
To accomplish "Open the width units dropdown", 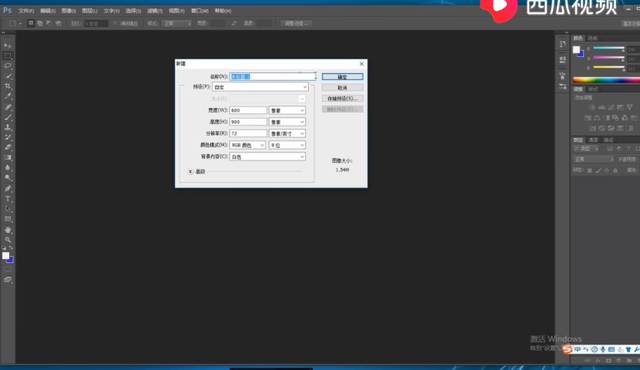I will 287,110.
